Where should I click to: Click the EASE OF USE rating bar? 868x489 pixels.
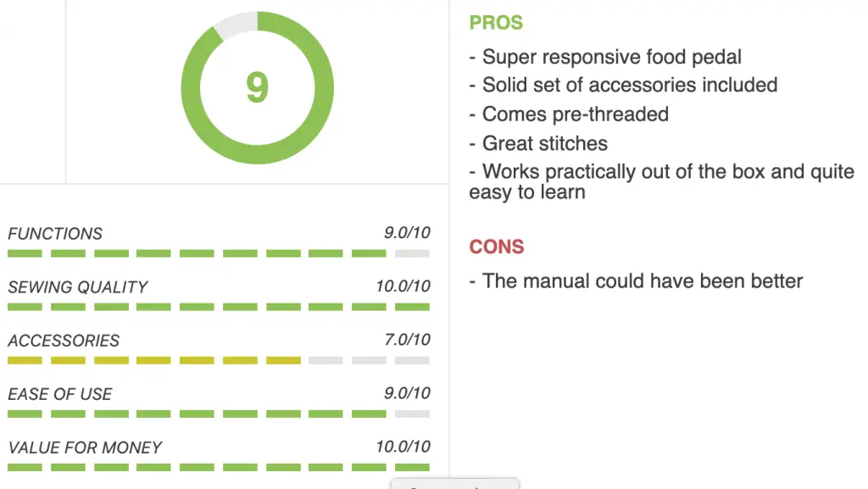click(219, 414)
